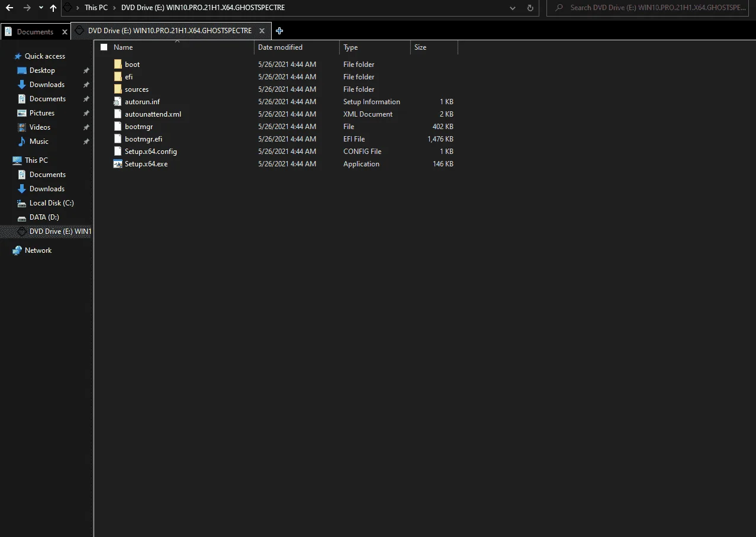Click the 'XML Document' type text

click(368, 114)
